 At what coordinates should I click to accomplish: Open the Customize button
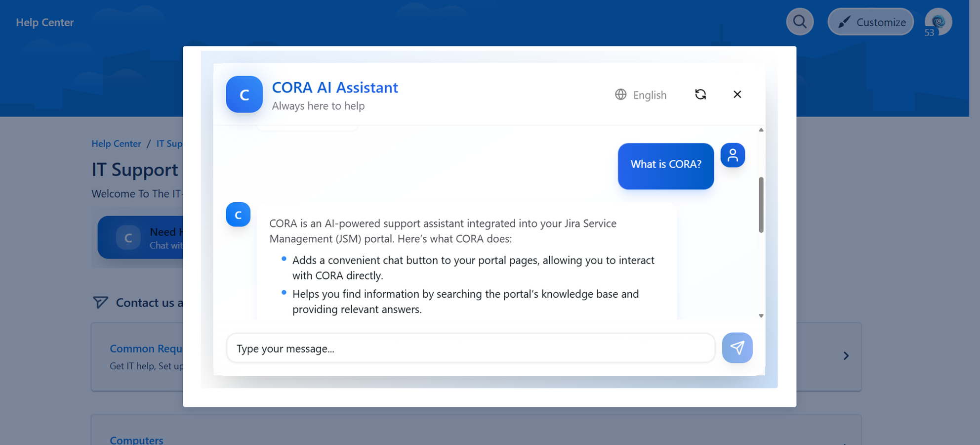pyautogui.click(x=870, y=22)
